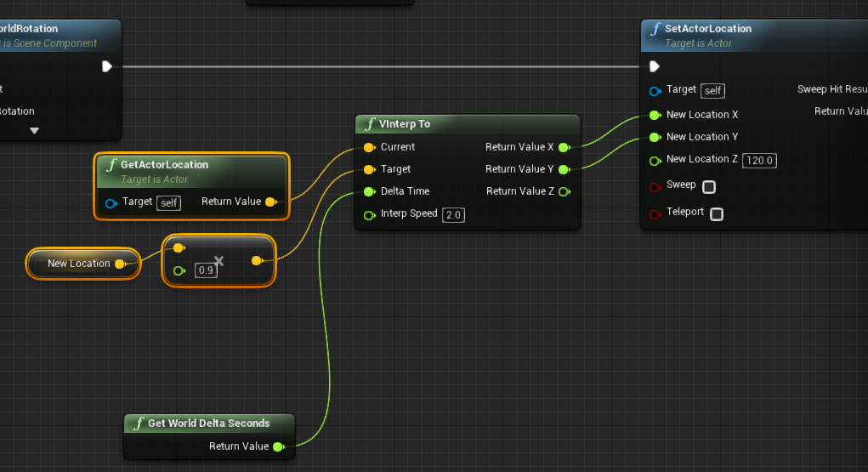Click the GetActorLocation Target pin
Image resolution: width=868 pixels, height=472 pixels.
click(111, 203)
